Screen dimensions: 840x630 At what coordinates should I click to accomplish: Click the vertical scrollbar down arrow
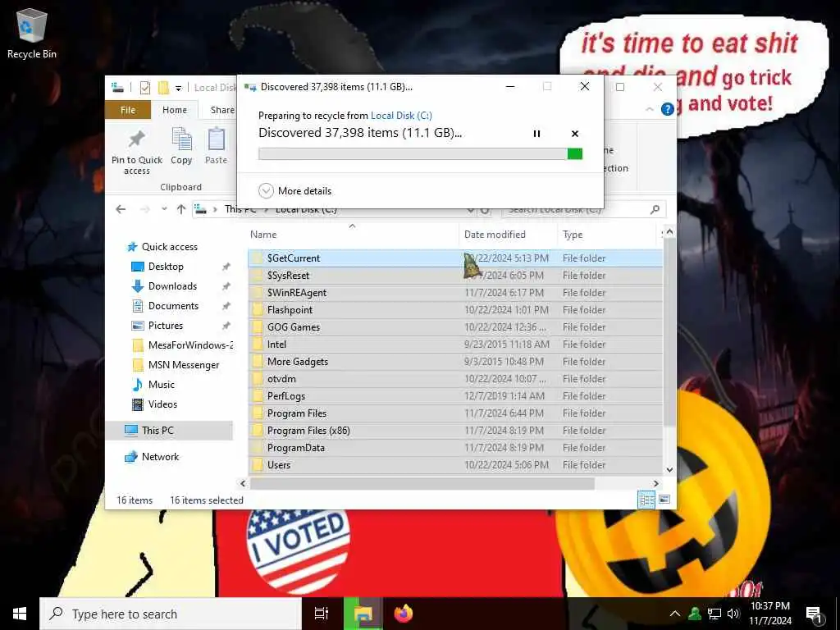click(669, 470)
